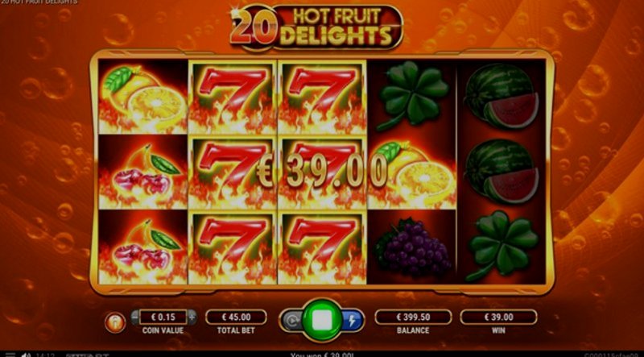
Task: Stop the spin with green button
Action: [322, 321]
